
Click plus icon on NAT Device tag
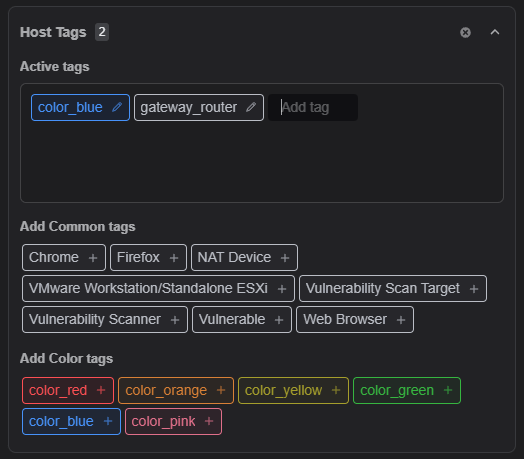[x=285, y=258]
